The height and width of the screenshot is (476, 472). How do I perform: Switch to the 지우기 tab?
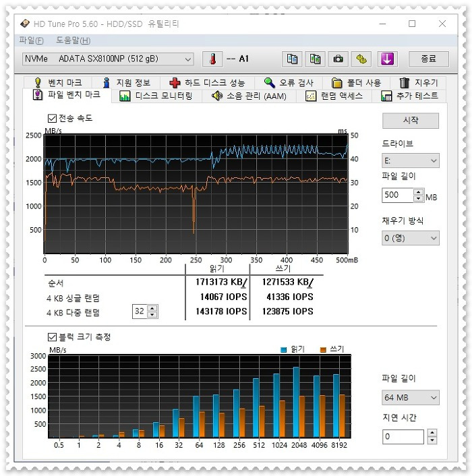pyautogui.click(x=418, y=82)
